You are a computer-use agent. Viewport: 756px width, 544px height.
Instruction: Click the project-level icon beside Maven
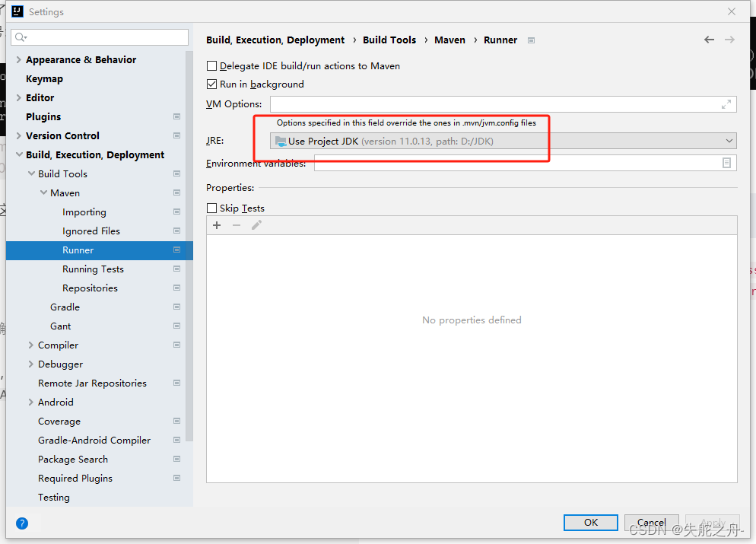[177, 193]
